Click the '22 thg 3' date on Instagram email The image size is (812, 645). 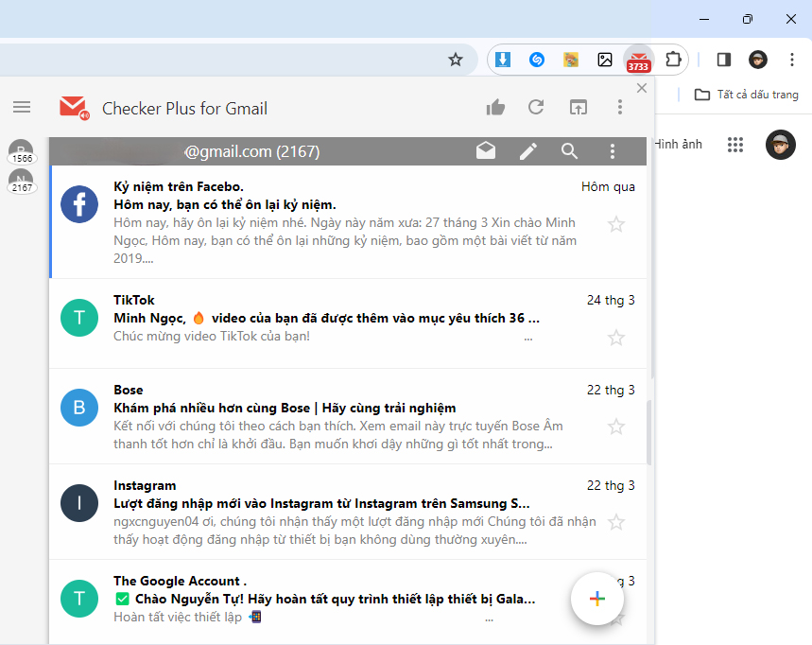click(x=611, y=485)
